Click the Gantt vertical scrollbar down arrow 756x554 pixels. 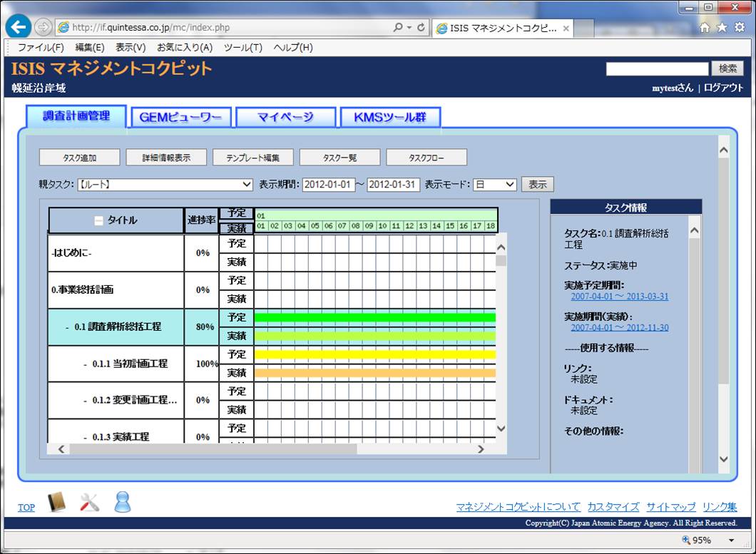501,429
